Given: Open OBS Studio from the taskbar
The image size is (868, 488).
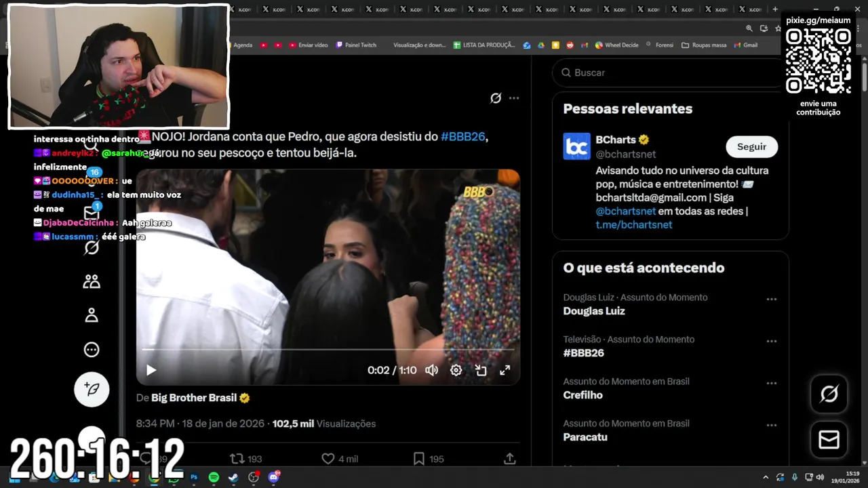Looking at the screenshot, I should 254,477.
